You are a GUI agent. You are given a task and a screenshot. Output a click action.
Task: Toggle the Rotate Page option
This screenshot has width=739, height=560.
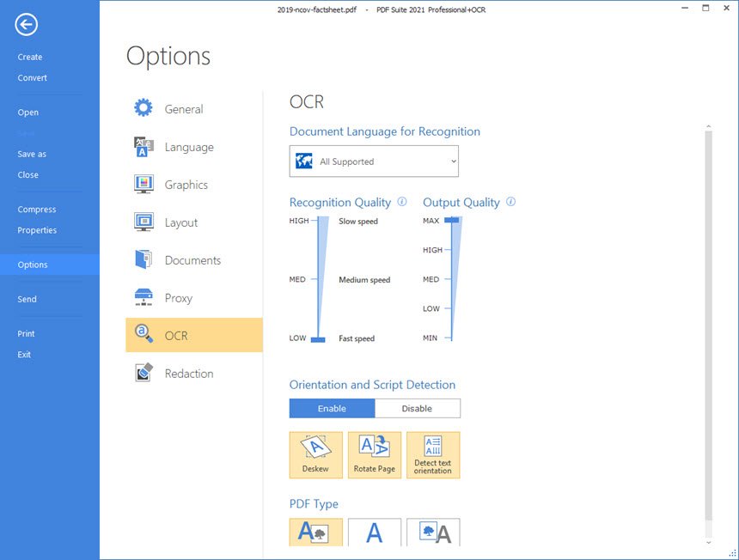374,455
